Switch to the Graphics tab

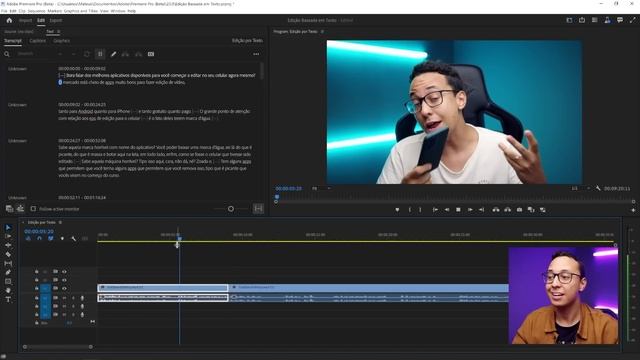[x=62, y=41]
